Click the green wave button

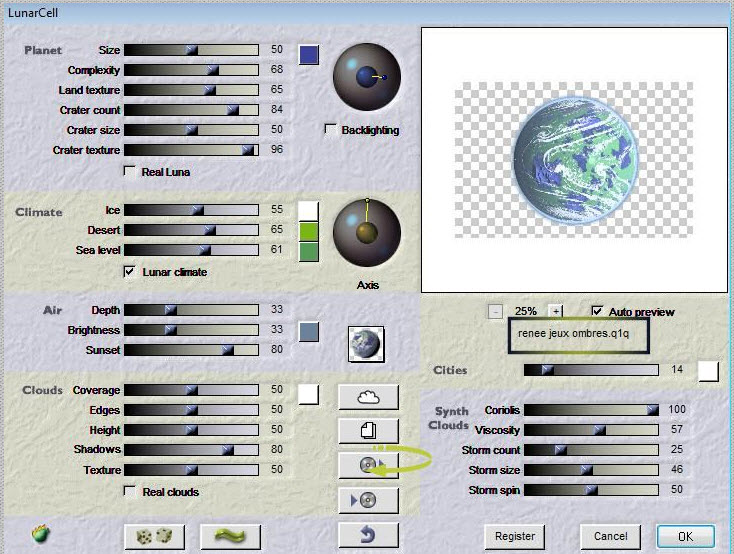[230, 536]
